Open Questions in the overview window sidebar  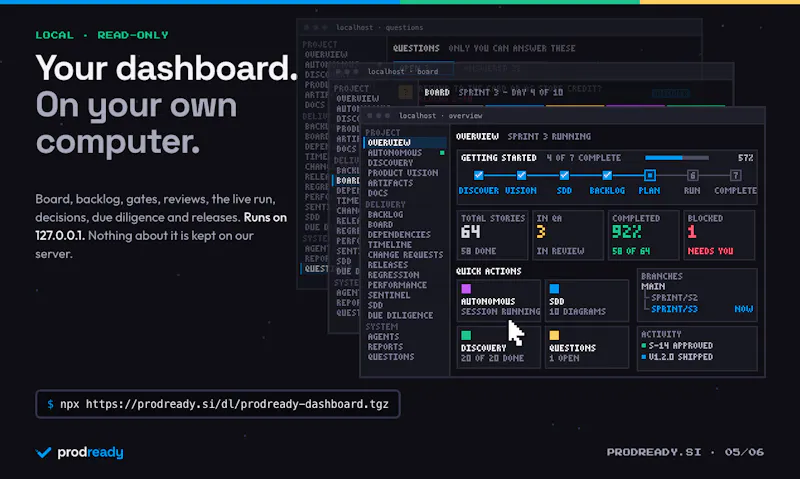(x=391, y=357)
